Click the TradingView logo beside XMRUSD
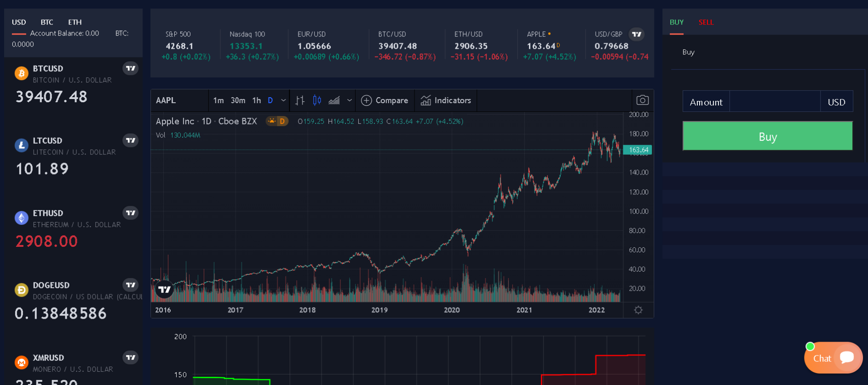868x385 pixels. pyautogui.click(x=131, y=357)
